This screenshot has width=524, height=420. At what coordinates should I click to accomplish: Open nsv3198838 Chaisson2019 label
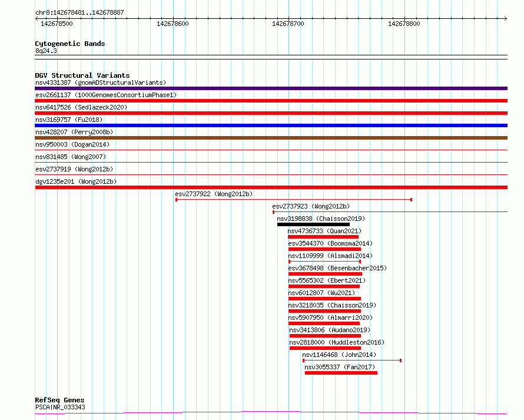pyautogui.click(x=321, y=219)
